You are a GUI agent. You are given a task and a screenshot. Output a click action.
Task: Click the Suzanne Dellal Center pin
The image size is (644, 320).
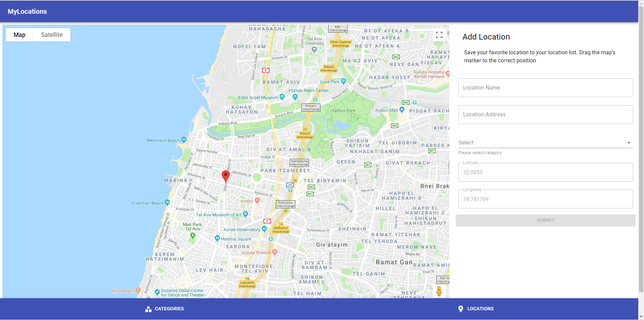pyautogui.click(x=157, y=292)
